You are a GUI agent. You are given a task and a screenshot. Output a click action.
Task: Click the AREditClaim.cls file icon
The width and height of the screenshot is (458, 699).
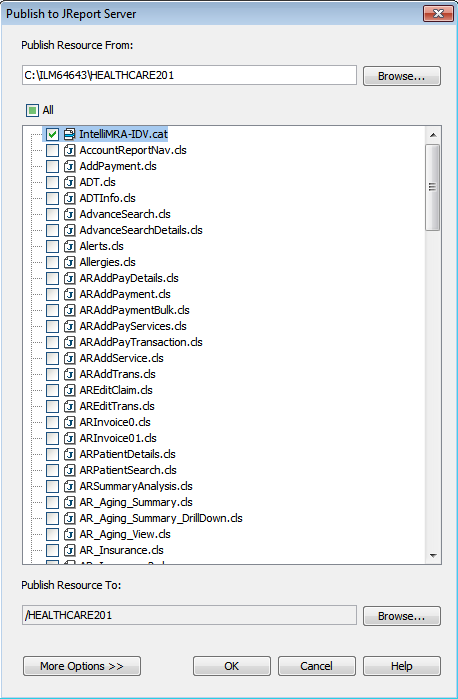point(69,390)
